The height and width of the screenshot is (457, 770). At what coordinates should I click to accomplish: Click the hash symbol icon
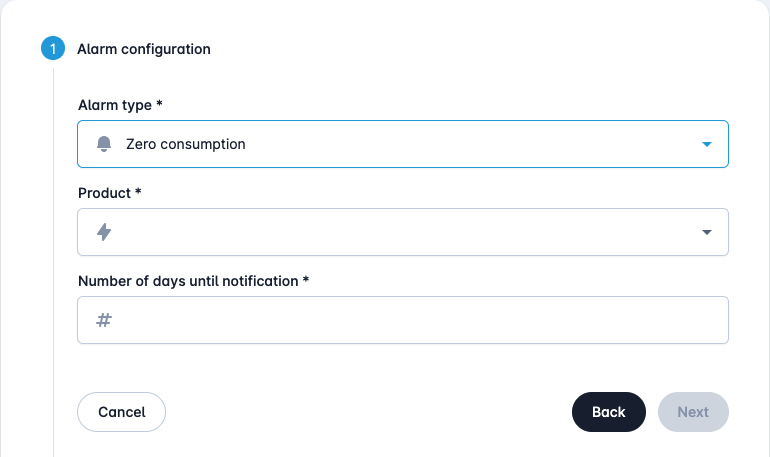pos(104,320)
